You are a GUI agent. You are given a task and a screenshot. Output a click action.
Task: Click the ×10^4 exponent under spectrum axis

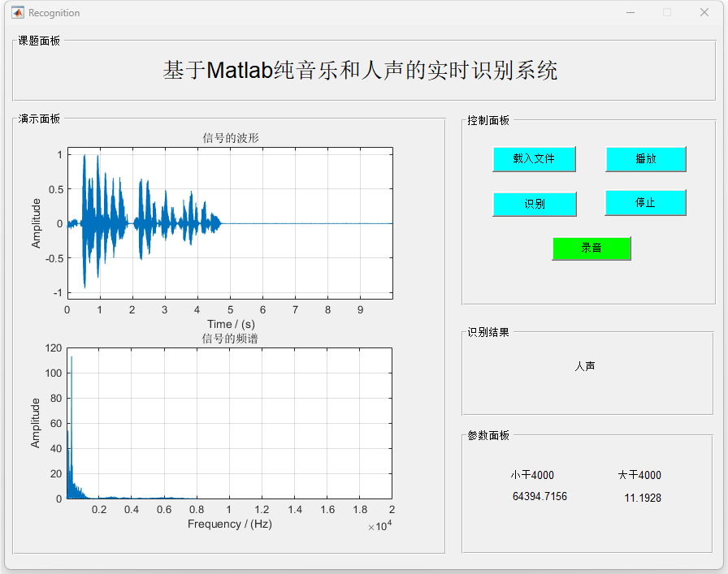(x=379, y=527)
